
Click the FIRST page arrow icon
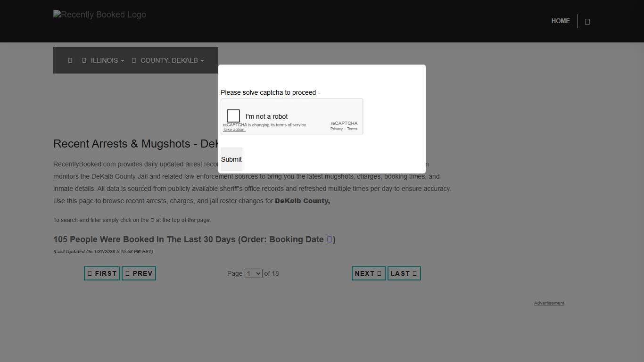pyautogui.click(x=89, y=273)
